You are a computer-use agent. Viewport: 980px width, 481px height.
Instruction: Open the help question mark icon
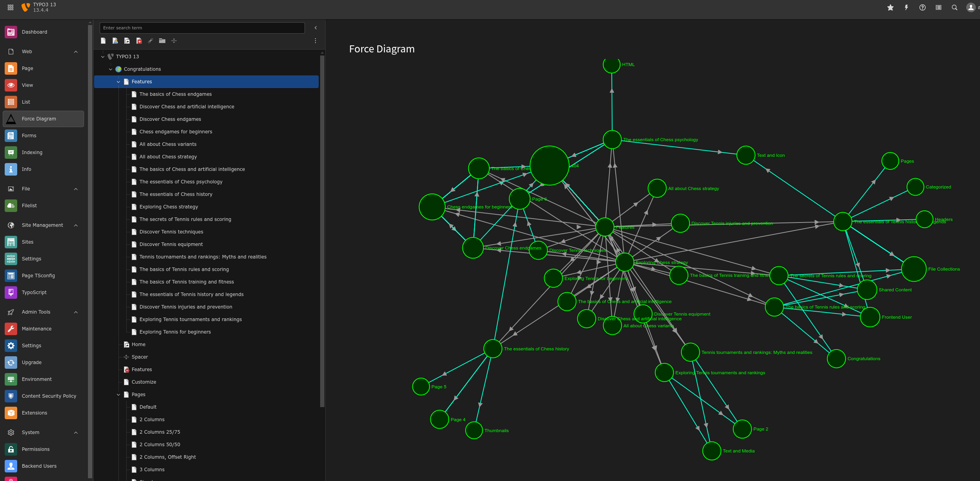[923, 7]
